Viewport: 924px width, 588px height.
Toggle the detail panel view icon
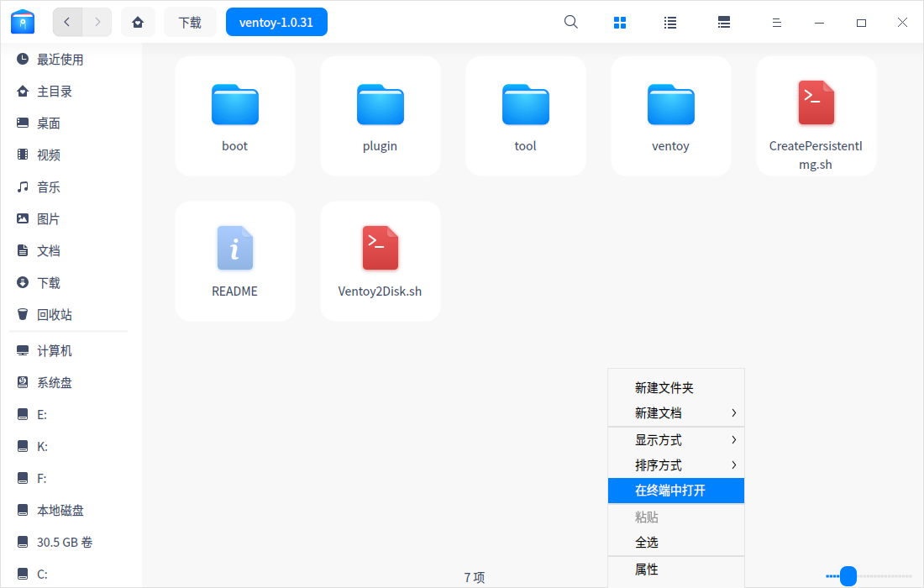coord(724,23)
